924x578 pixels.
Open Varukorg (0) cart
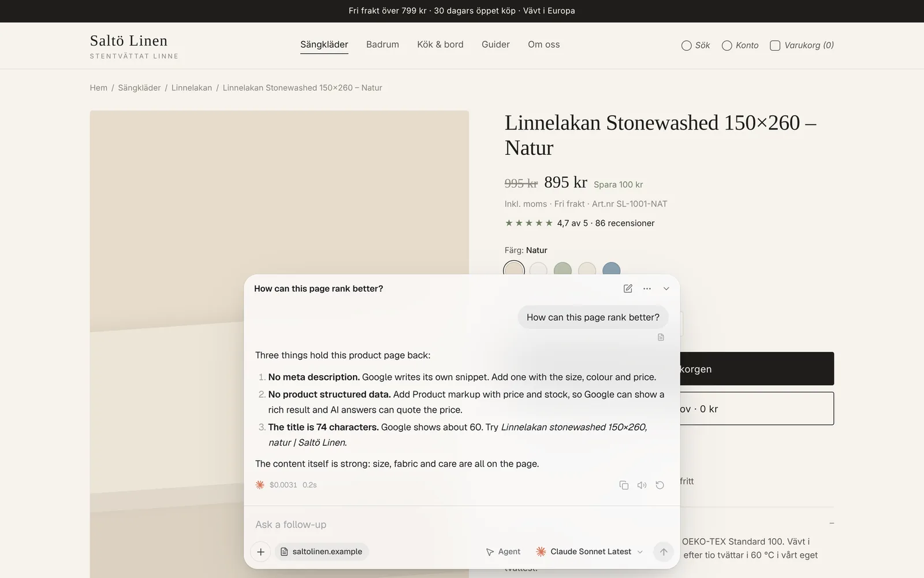pyautogui.click(x=802, y=45)
